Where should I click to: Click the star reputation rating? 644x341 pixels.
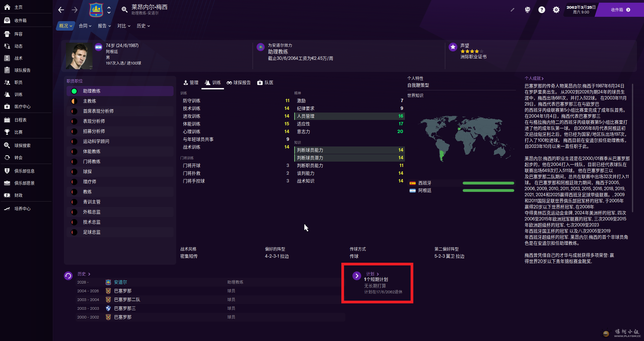tap(472, 51)
